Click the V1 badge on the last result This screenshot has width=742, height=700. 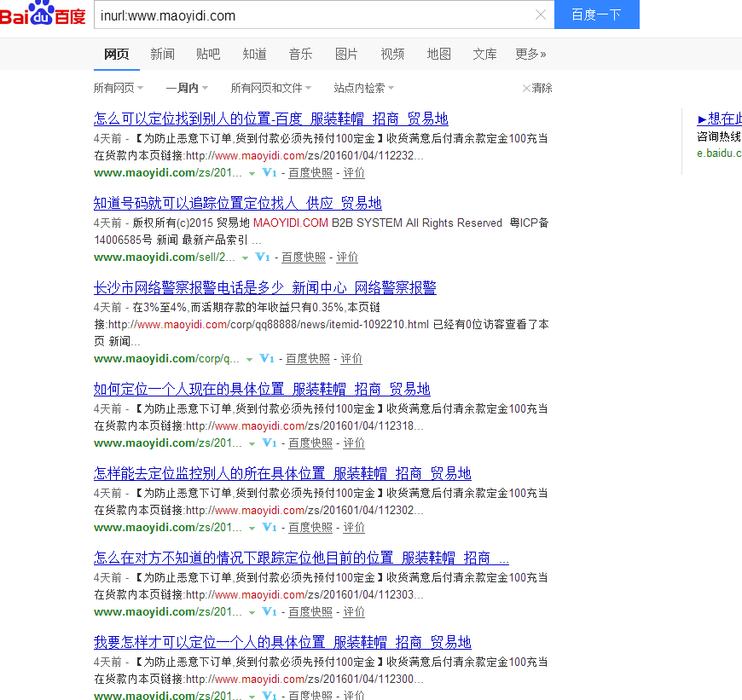click(x=269, y=696)
